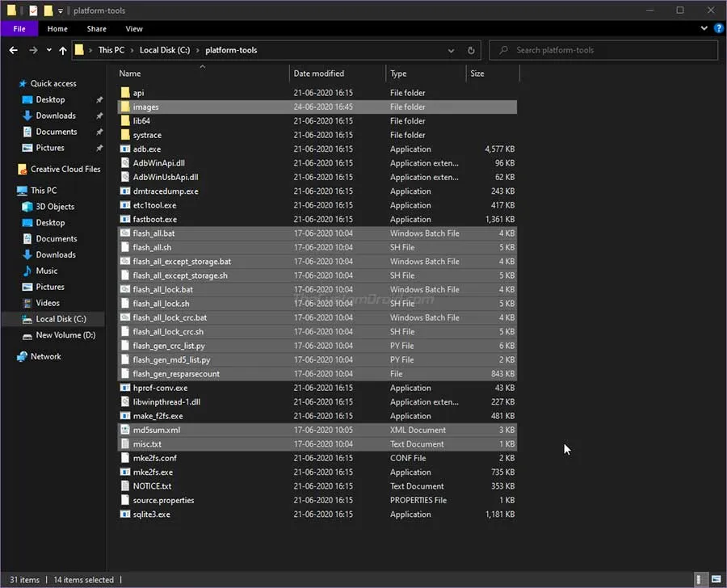727x588 pixels.
Task: Click the images folder icon
Action: point(125,107)
